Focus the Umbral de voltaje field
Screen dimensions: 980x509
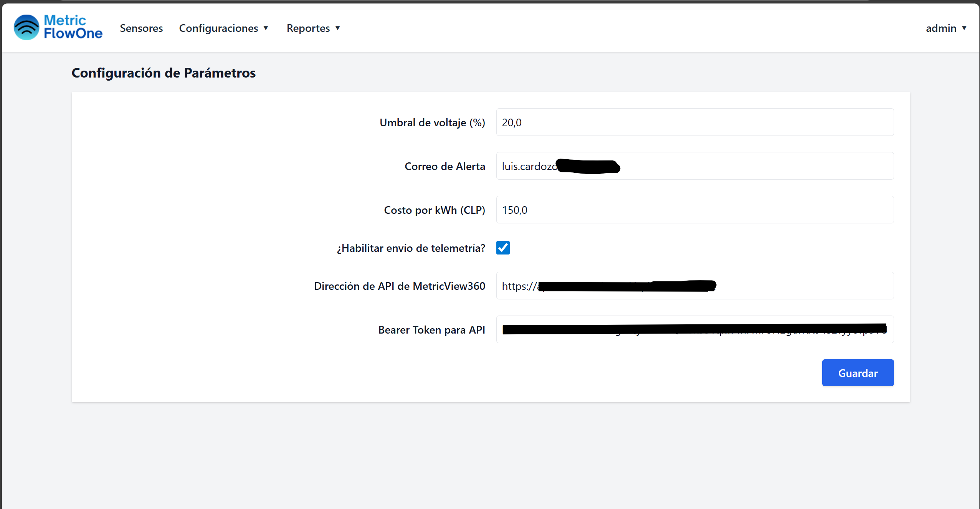click(x=694, y=122)
